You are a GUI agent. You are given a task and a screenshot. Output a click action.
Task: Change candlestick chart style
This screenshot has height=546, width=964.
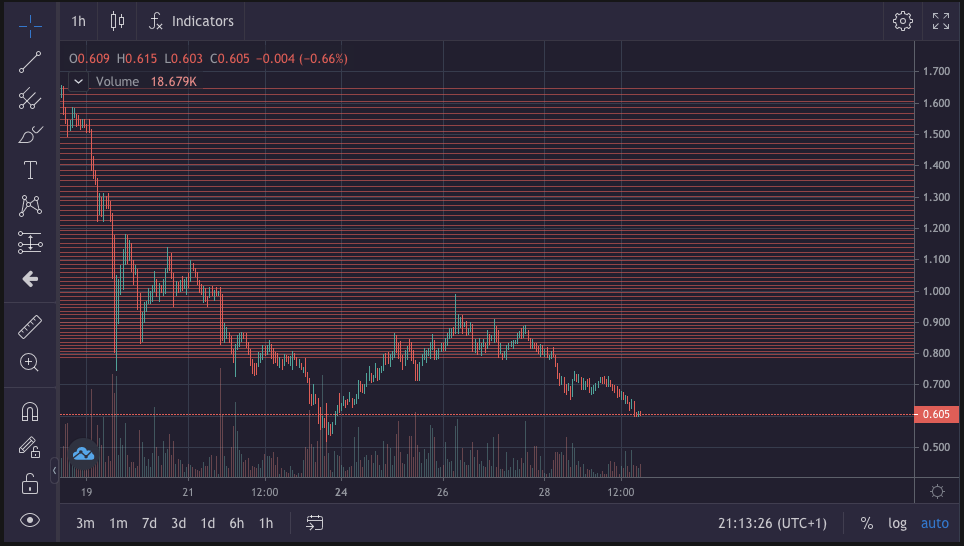117,22
